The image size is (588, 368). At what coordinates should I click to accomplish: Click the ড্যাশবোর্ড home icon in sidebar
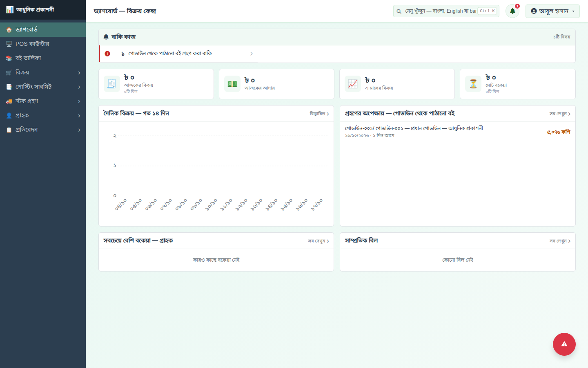pyautogui.click(x=9, y=30)
